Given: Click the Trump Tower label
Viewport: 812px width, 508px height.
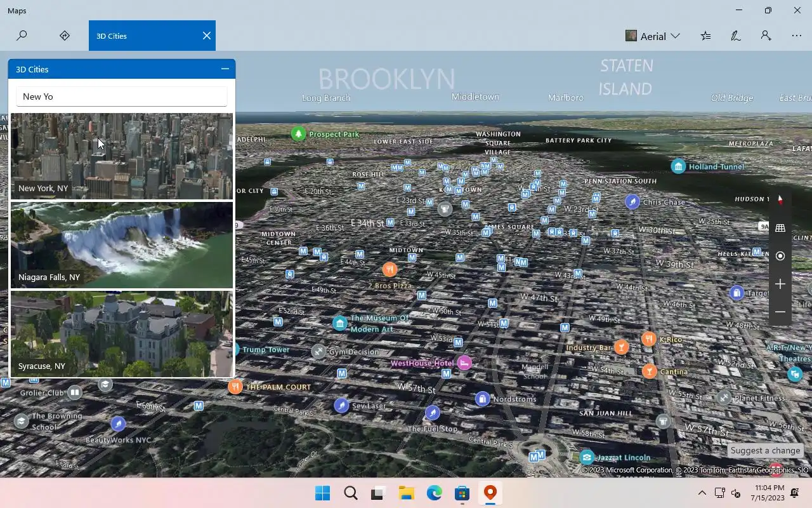Looking at the screenshot, I should [x=265, y=349].
